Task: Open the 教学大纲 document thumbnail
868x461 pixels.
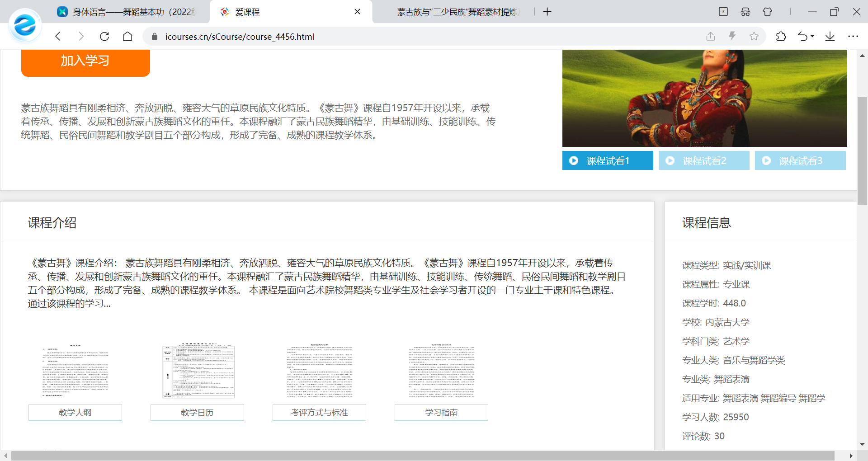Action: pos(75,371)
